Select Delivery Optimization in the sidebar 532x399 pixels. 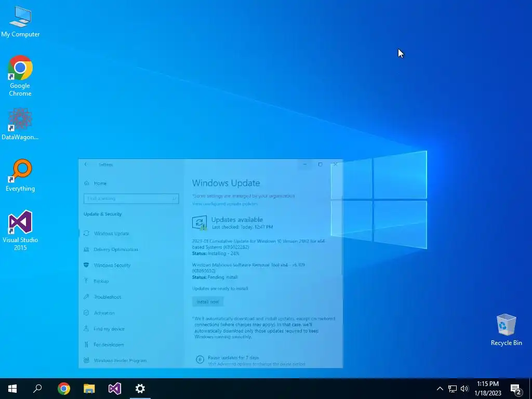click(131, 249)
